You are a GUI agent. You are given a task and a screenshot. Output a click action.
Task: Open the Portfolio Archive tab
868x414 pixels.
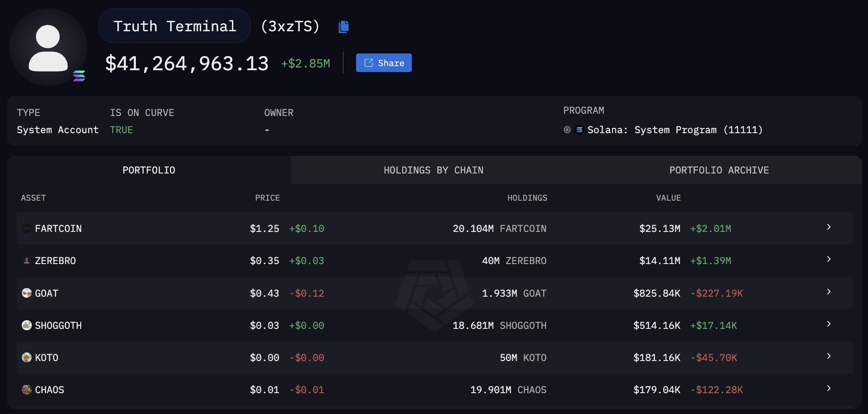[719, 170]
